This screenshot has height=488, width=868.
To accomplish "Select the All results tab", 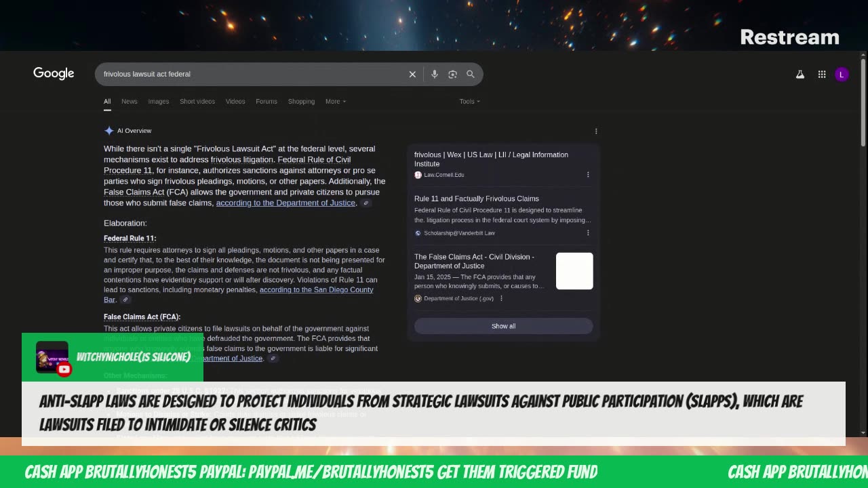I will (x=107, y=102).
